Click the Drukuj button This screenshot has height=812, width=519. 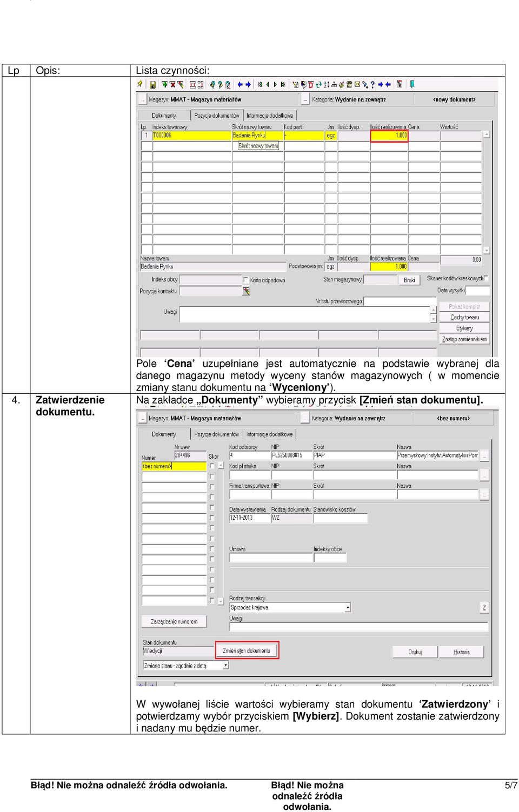coord(415,652)
